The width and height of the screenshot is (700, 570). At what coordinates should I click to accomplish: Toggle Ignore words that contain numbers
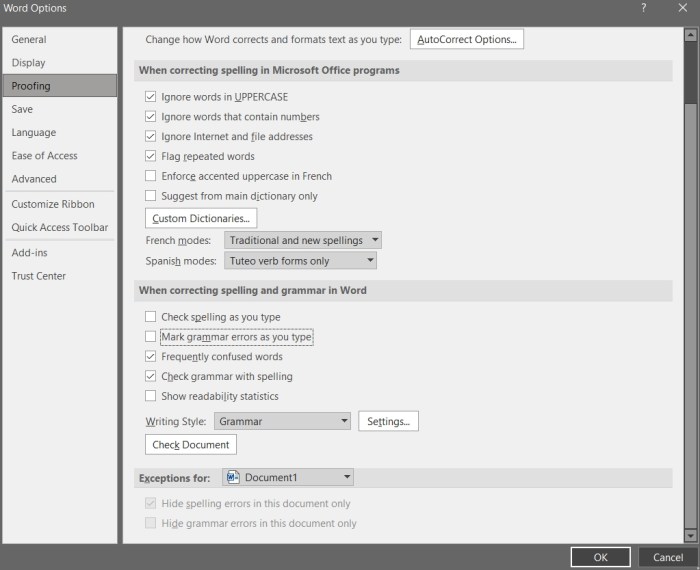tap(150, 116)
